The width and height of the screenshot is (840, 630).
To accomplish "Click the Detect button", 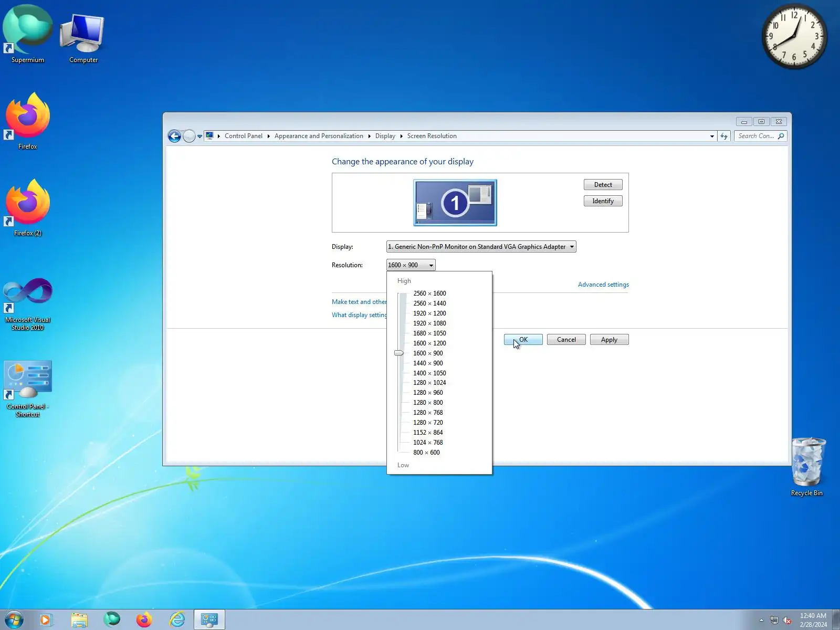I will (603, 185).
